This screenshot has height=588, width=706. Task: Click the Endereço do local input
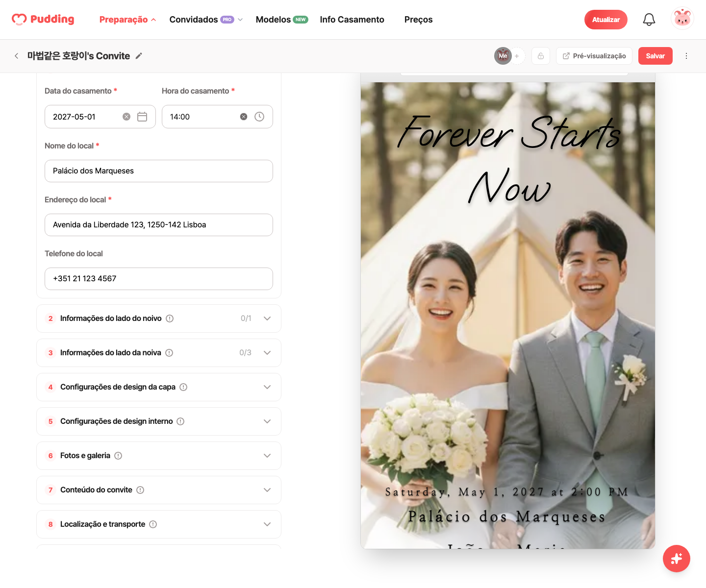[x=159, y=225]
